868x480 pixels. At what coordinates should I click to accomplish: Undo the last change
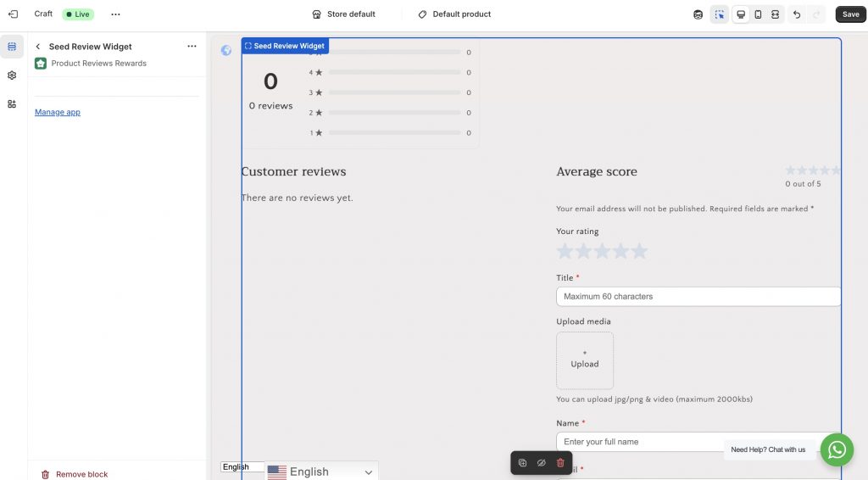tap(797, 14)
